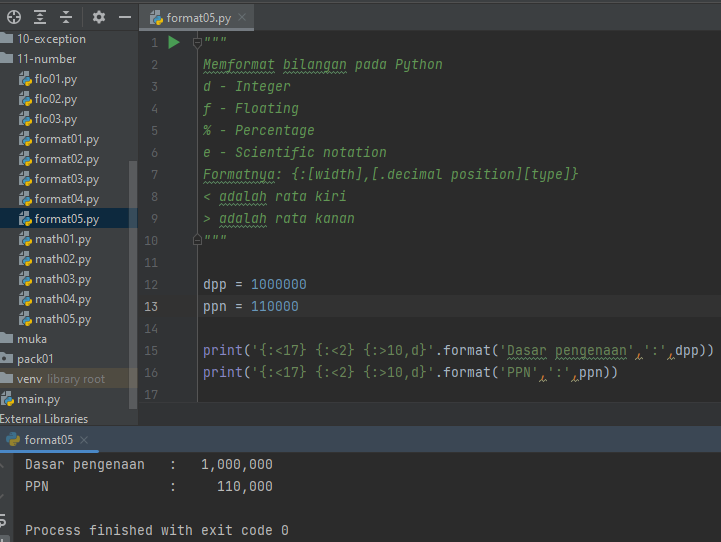
Task: Close the format05 run tab
Action: (x=84, y=440)
